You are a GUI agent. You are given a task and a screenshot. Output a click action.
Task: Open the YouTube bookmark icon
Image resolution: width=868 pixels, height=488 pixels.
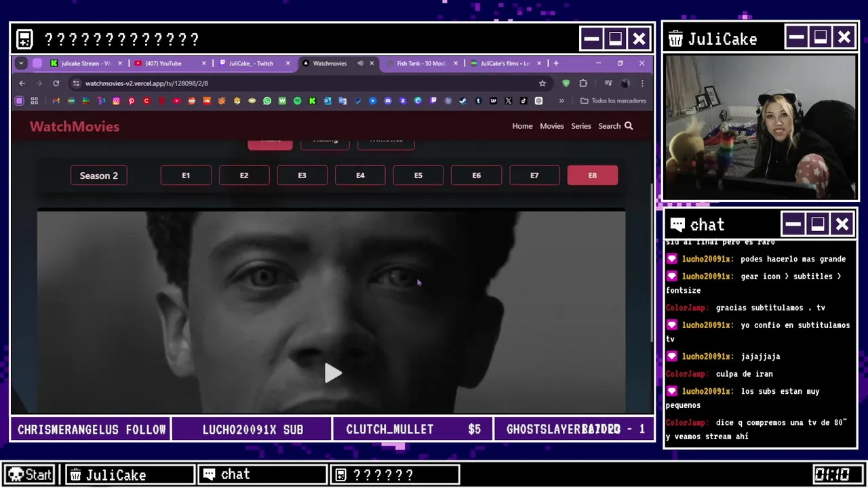177,101
